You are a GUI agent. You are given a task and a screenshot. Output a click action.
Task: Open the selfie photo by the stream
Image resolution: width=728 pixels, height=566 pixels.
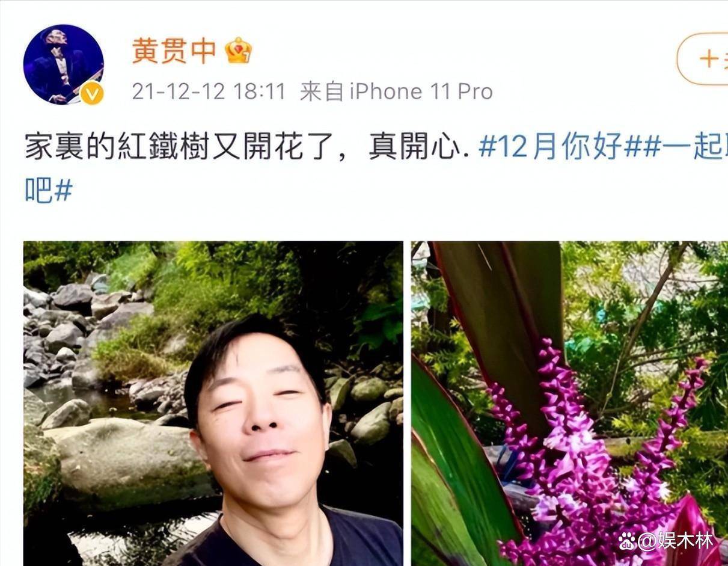(213, 404)
